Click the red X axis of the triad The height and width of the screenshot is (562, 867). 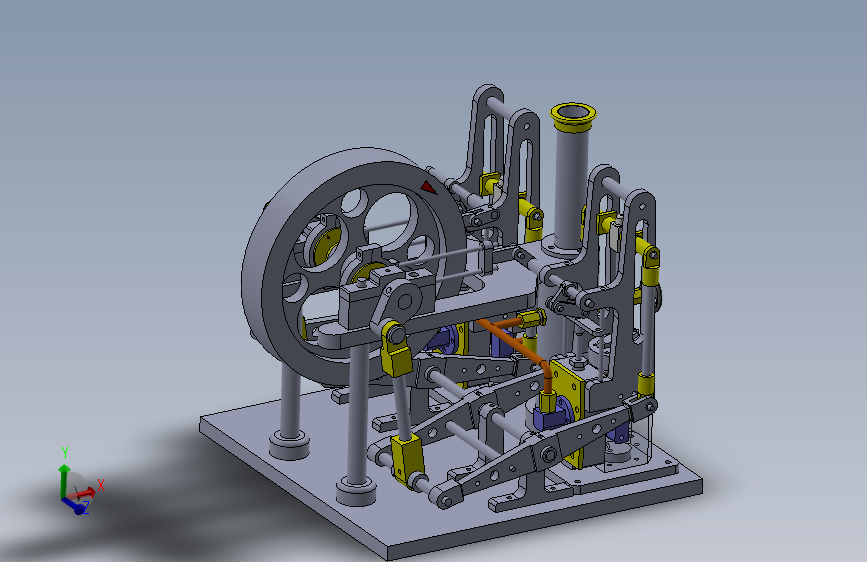tap(83, 493)
